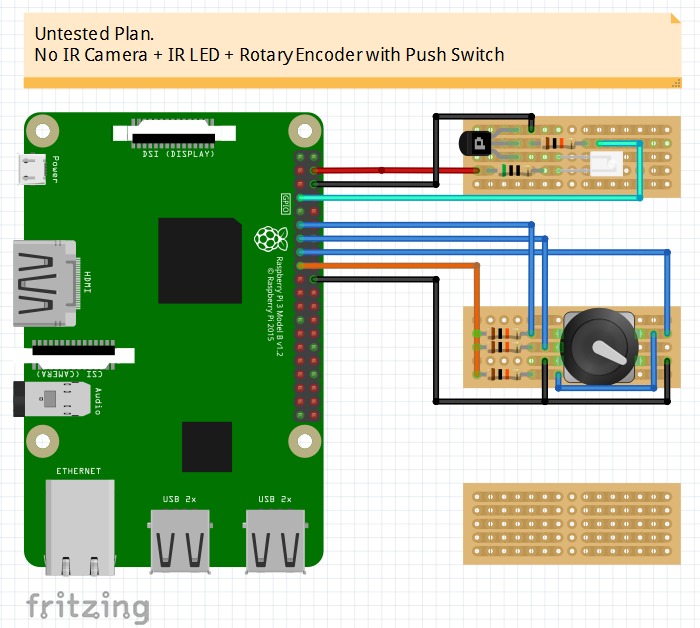Select the topmost resistor on the encoder perfboard
Viewport: 700px width, 628px height.
coord(503,333)
